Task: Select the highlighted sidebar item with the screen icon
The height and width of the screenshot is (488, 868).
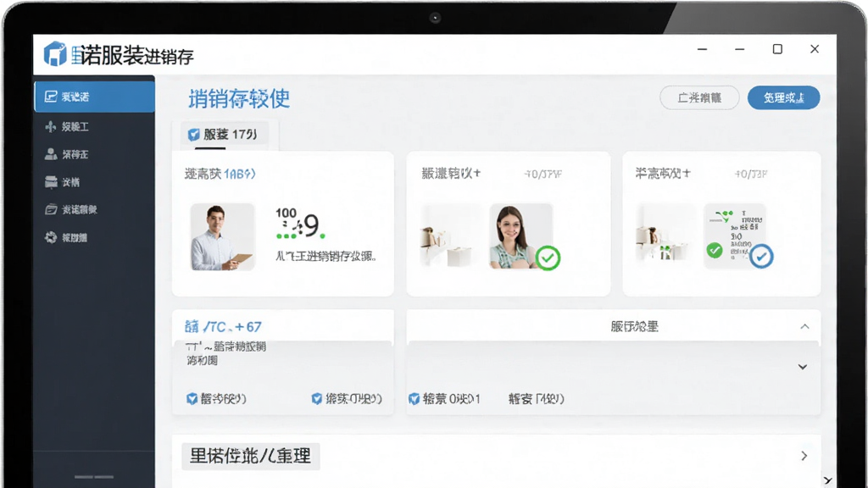Action: pyautogui.click(x=94, y=97)
